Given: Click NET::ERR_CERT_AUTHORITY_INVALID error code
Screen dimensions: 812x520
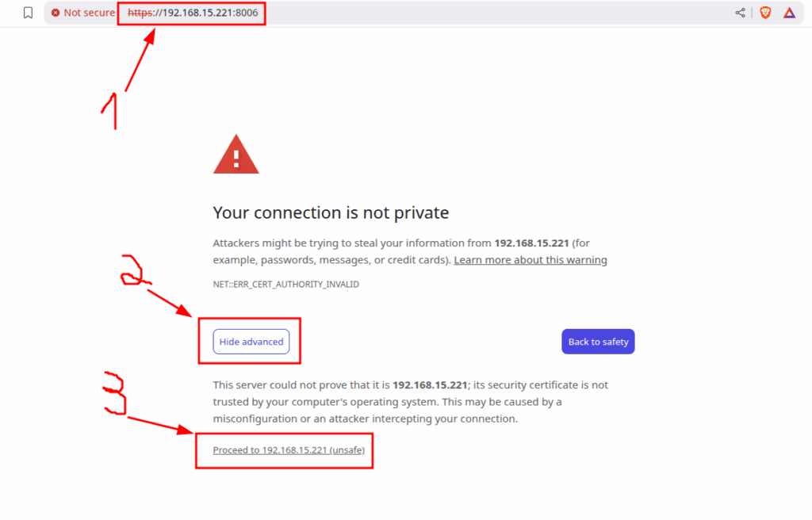Looking at the screenshot, I should click(x=285, y=285).
